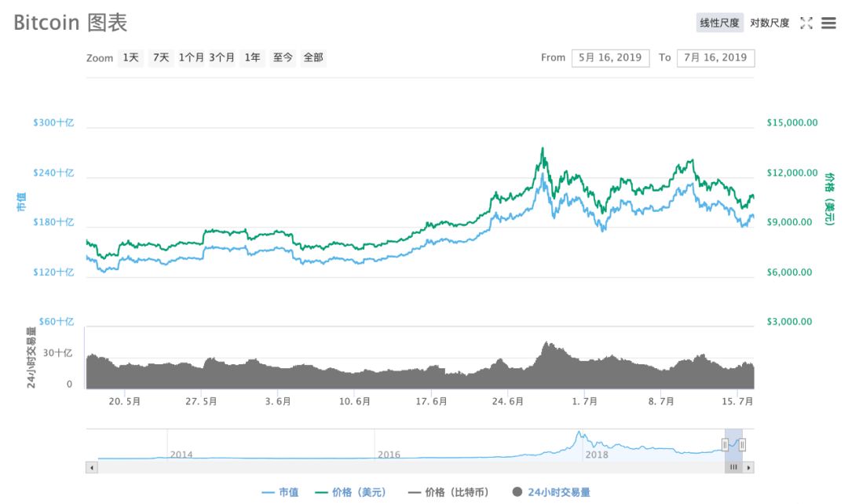Click the 2014 label in the navigator
Screen dimensions: 848x504
click(x=181, y=455)
